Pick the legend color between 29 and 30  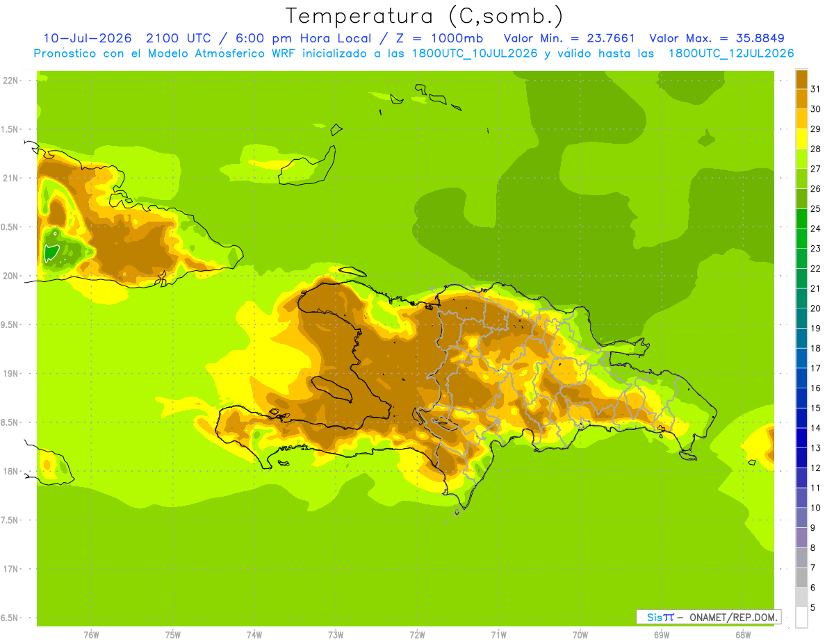pos(801,119)
